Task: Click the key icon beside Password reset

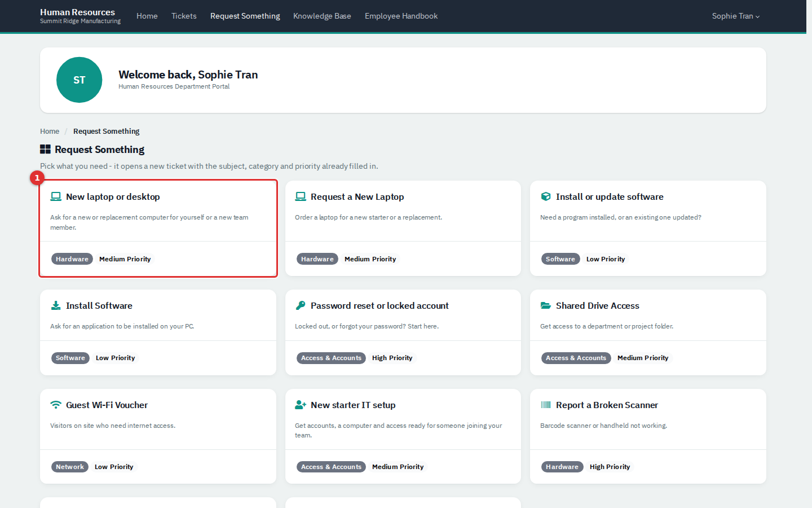Action: (301, 305)
